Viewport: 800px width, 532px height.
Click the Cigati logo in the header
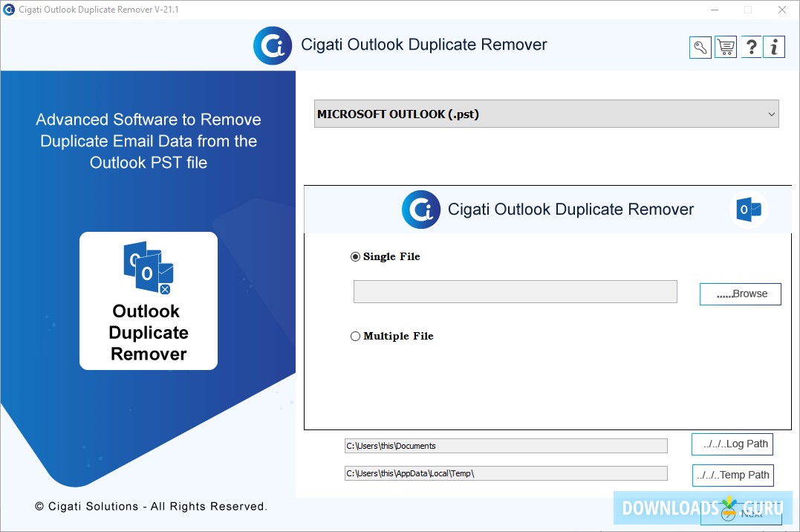(x=272, y=45)
